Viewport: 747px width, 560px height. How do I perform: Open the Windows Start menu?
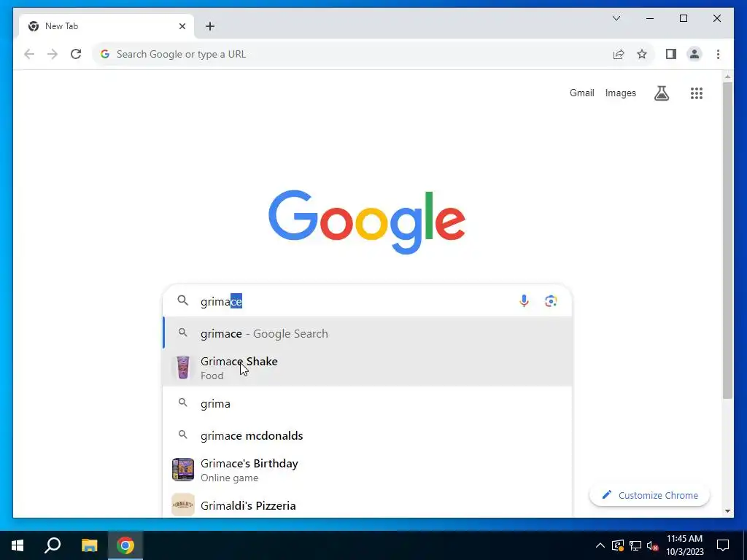click(18, 545)
